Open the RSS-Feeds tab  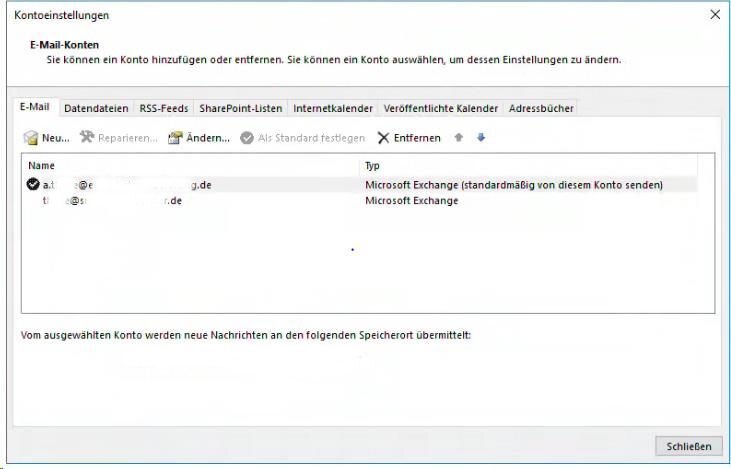pos(164,108)
